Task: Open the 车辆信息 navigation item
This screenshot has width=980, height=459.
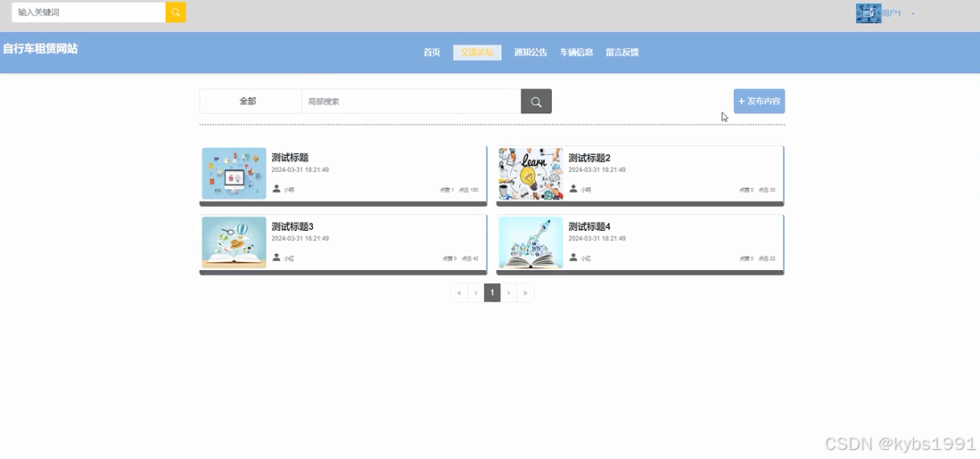Action: (576, 53)
